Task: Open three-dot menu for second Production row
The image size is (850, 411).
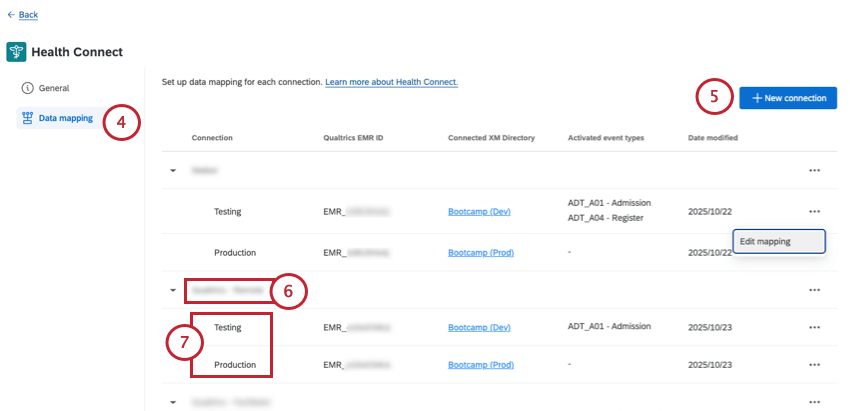Action: click(814, 365)
